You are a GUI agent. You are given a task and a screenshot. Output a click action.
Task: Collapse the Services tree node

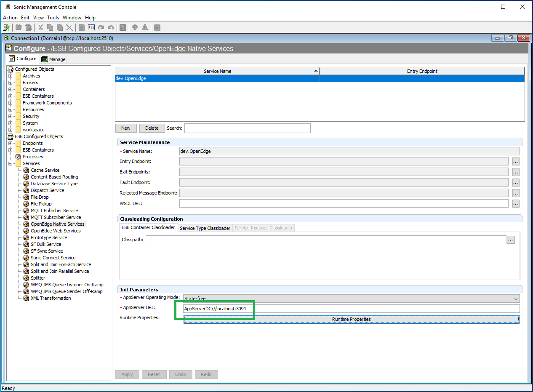pyautogui.click(x=10, y=163)
